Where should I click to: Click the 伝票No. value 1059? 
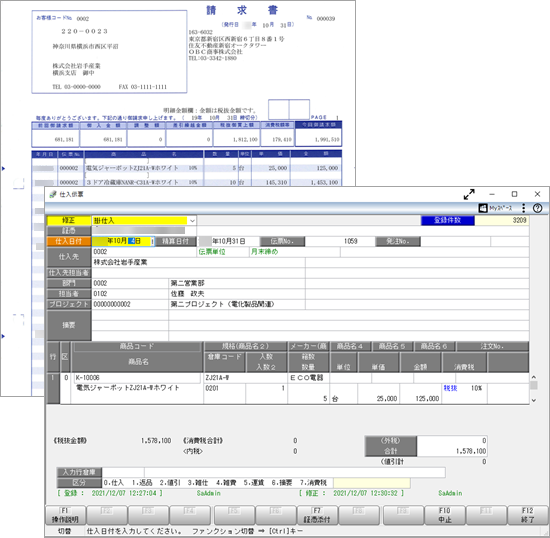340,241
